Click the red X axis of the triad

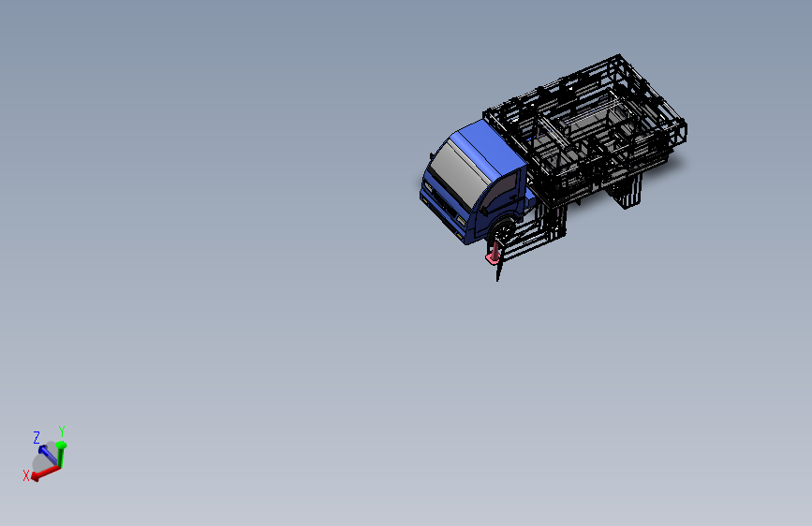pyautogui.click(x=45, y=473)
